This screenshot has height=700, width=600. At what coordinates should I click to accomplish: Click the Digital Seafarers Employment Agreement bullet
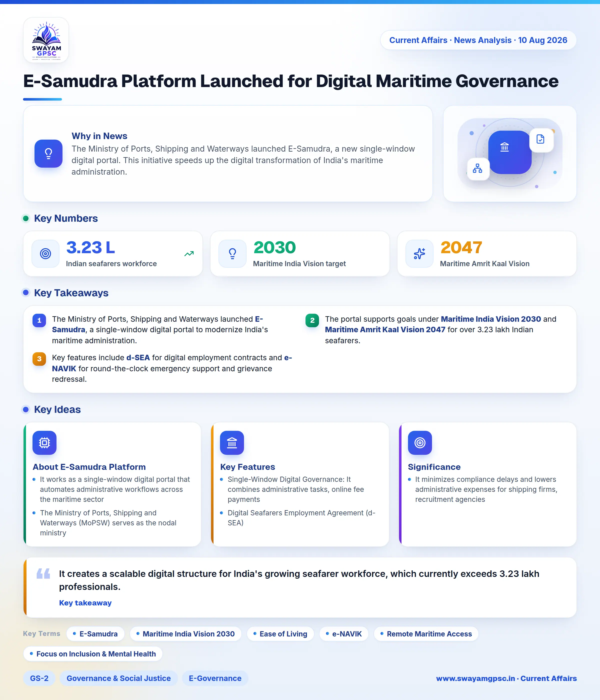(301, 518)
